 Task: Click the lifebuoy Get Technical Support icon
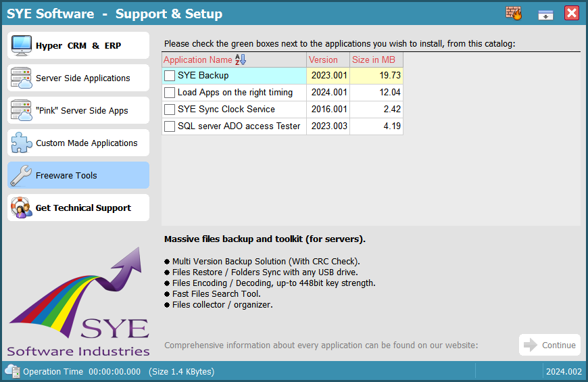[x=22, y=208]
